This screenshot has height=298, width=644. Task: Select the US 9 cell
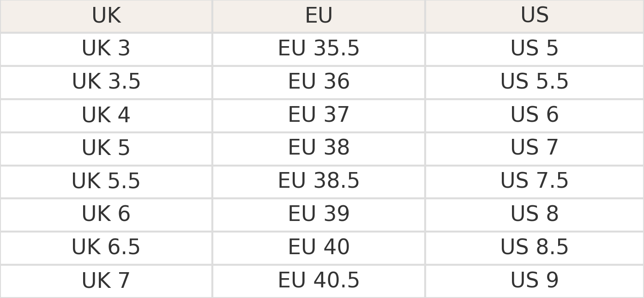click(535, 281)
